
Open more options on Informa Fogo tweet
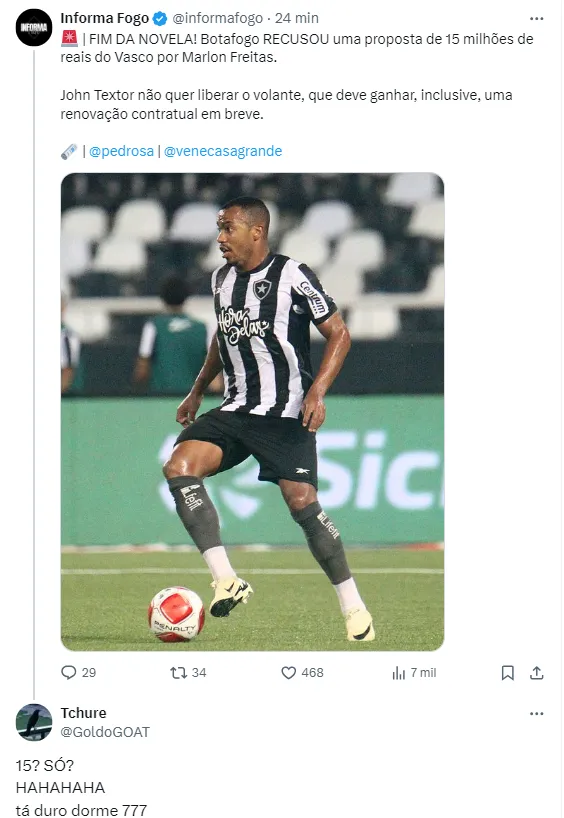pos(536,18)
